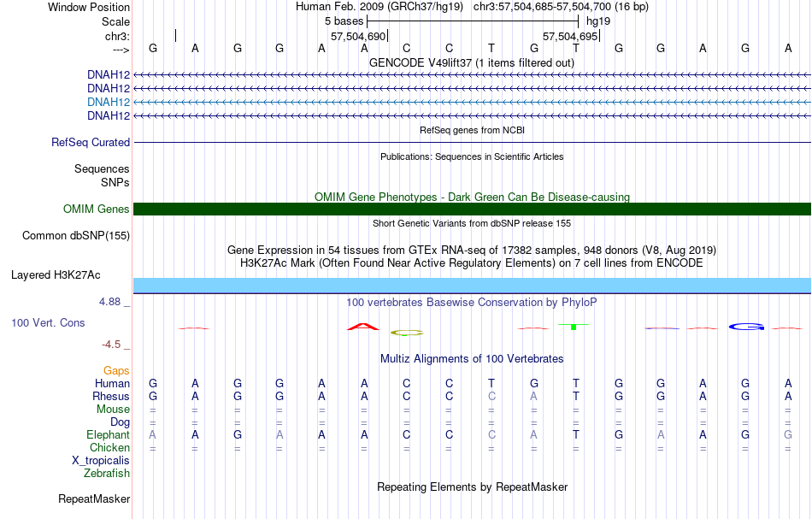Click the light blue H3K27Ac signal bar
Image resolution: width=812 pixels, height=519 pixels.
point(472,285)
